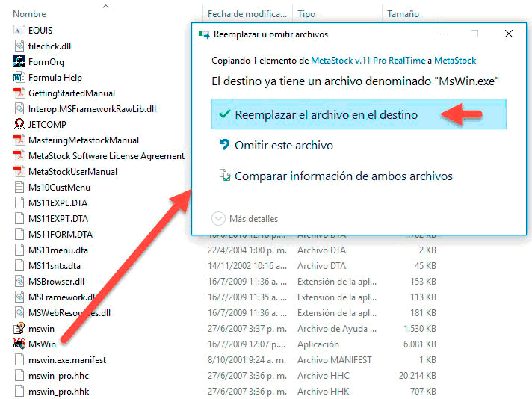Select Comparar información de ambos archivos
This screenshot has width=532, height=399.
(x=343, y=176)
